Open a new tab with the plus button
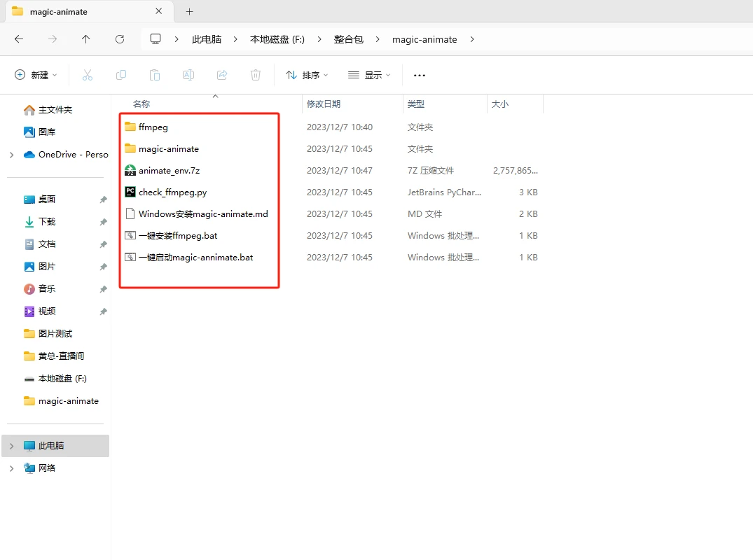This screenshot has width=753, height=560. [190, 11]
